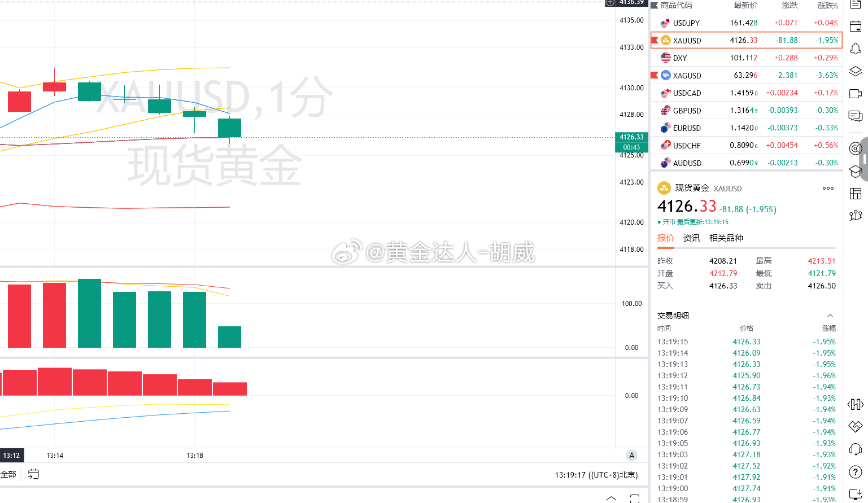
Task: Click the 13:19:03 trade at 4127.18
Action: point(746,454)
